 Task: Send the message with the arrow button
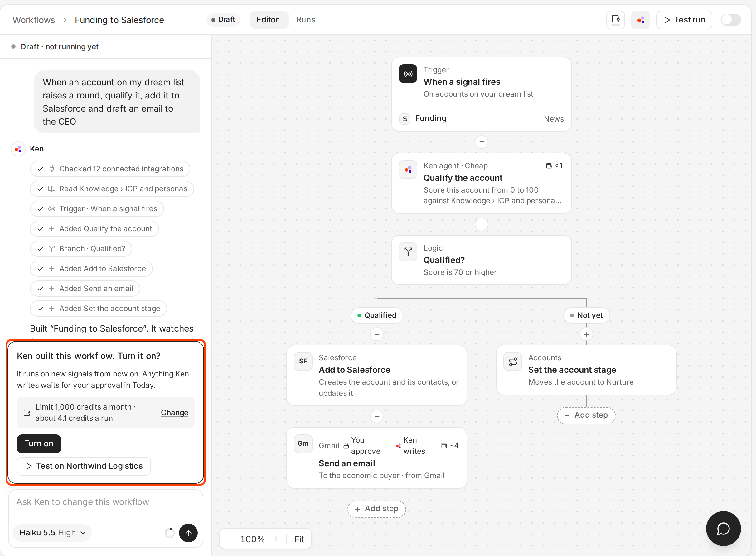(x=188, y=533)
